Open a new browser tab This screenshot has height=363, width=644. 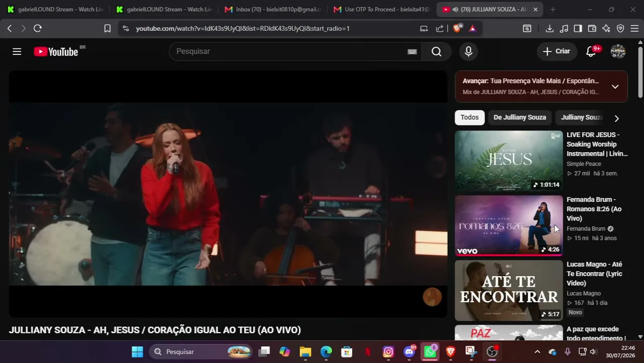(x=553, y=9)
